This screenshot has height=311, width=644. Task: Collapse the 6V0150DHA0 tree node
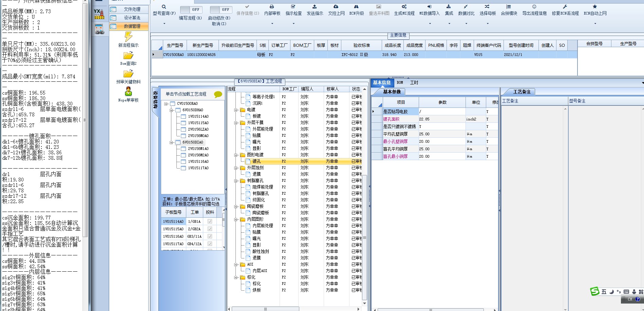coord(171,110)
